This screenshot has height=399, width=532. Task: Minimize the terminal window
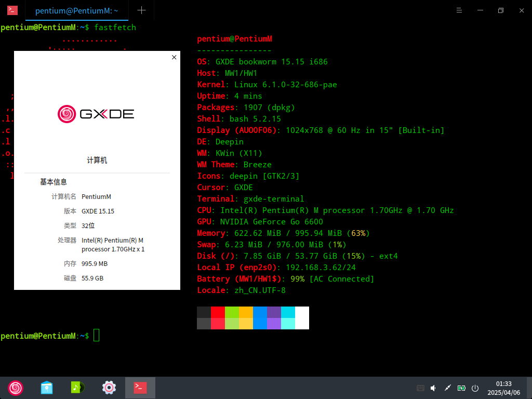click(x=480, y=10)
